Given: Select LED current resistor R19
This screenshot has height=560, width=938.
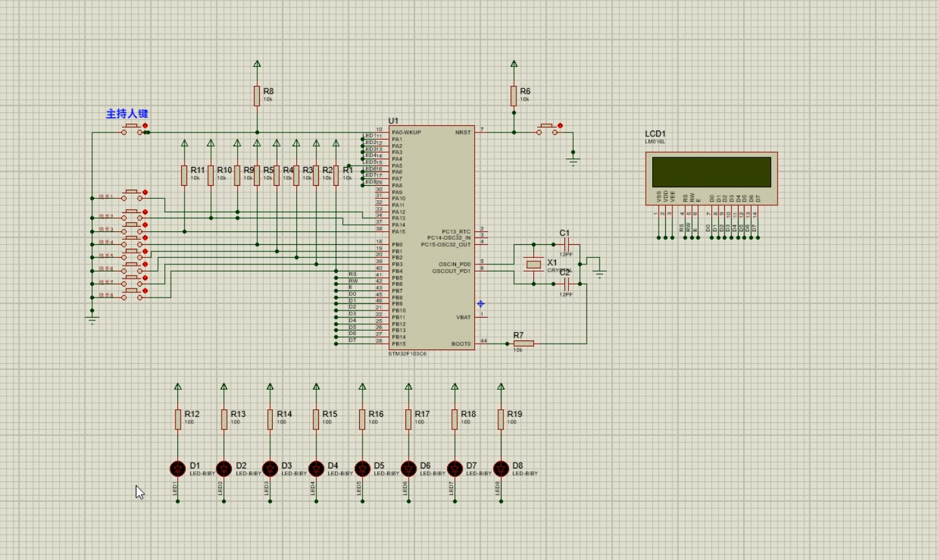Looking at the screenshot, I should coord(501,419).
